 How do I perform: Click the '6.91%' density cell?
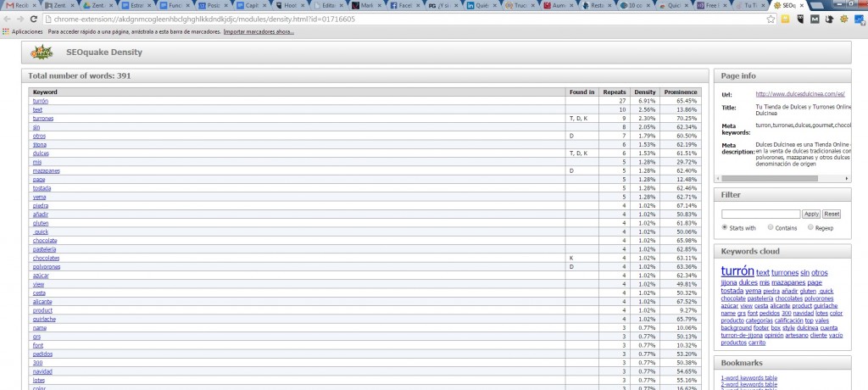pyautogui.click(x=647, y=101)
